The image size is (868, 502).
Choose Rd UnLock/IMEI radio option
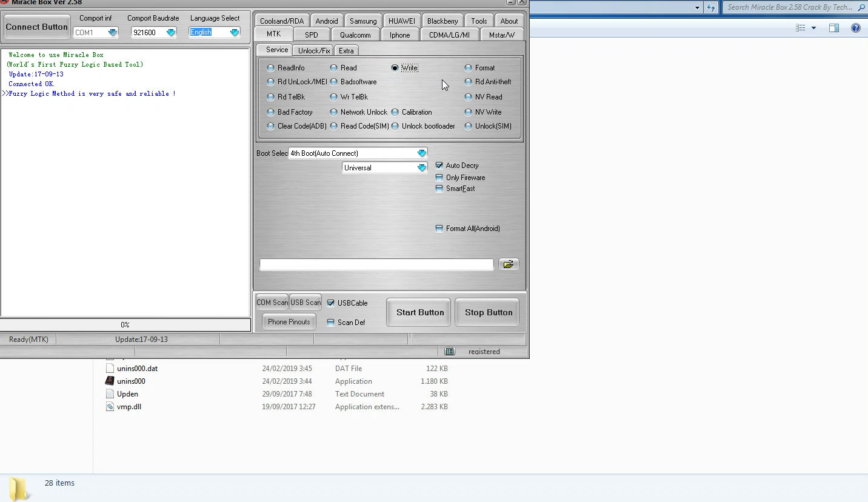click(x=270, y=82)
